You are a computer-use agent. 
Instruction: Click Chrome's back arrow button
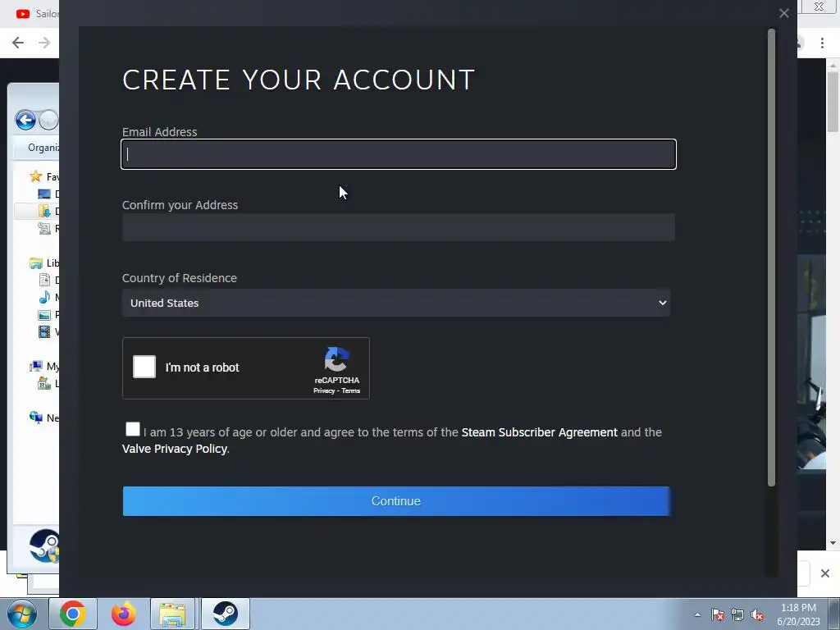tap(18, 43)
